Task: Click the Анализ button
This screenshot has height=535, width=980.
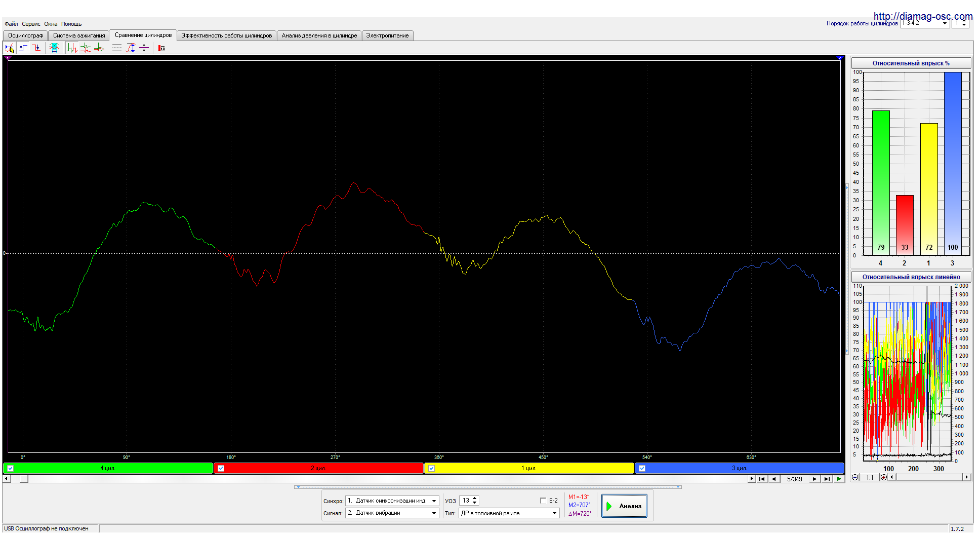Action: [x=624, y=506]
